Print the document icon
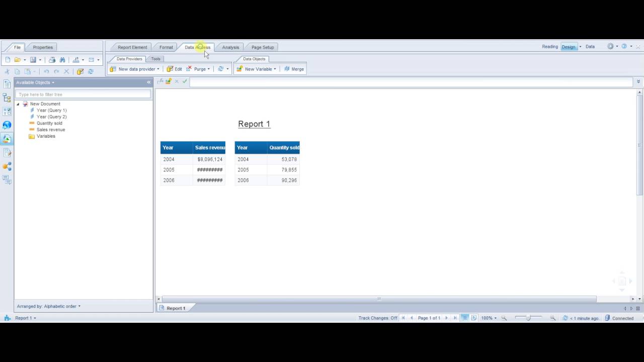Viewport: 644px width, 362px height. click(52, 60)
